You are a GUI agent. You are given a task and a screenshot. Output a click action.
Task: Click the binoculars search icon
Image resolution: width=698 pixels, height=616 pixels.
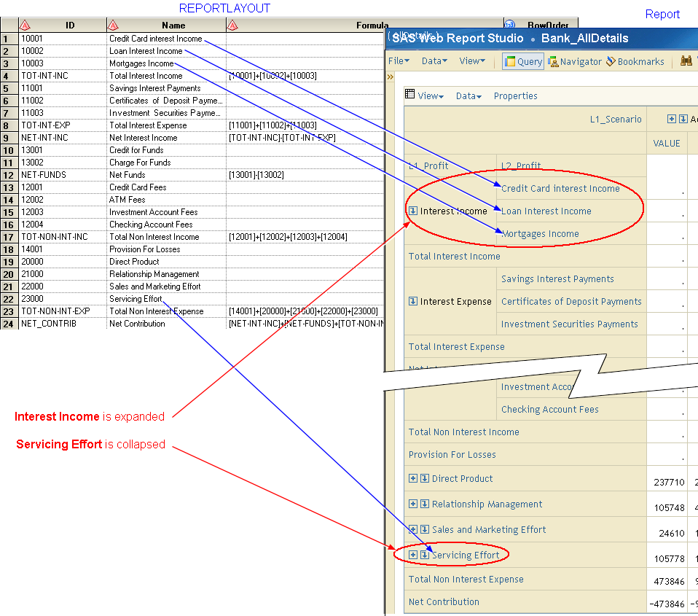coord(686,61)
